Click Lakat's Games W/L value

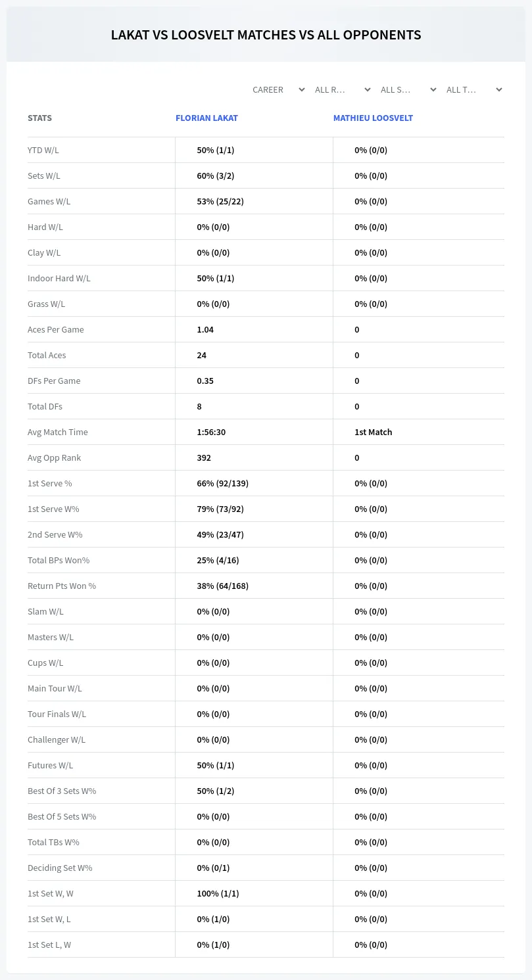coord(220,201)
